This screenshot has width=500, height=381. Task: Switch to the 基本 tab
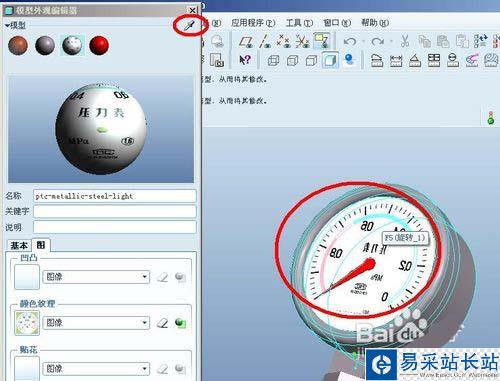click(19, 245)
